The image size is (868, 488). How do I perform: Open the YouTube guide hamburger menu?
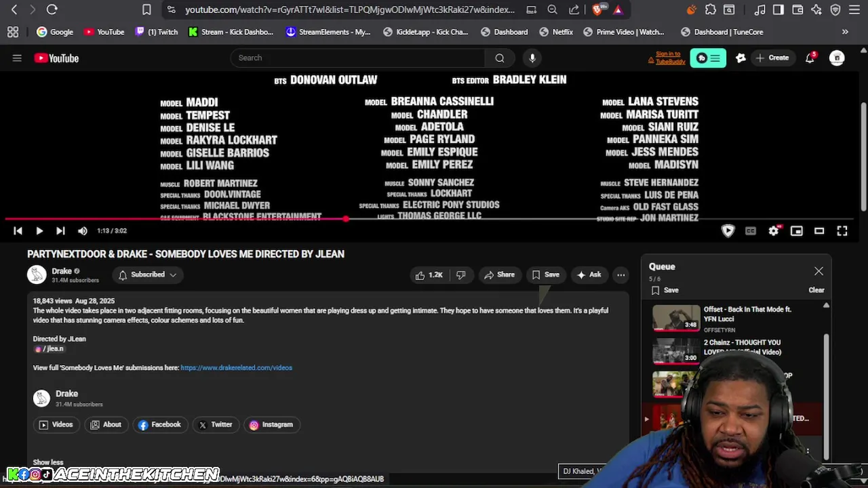point(17,58)
